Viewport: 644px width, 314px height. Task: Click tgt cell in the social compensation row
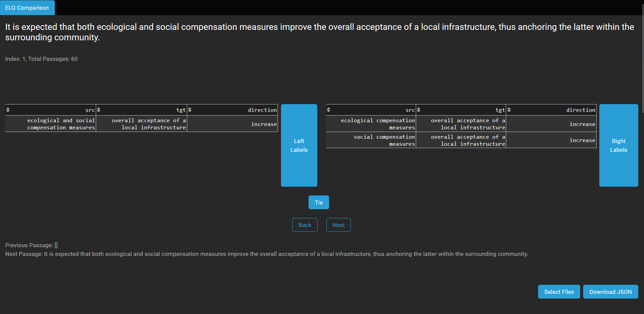(461, 140)
